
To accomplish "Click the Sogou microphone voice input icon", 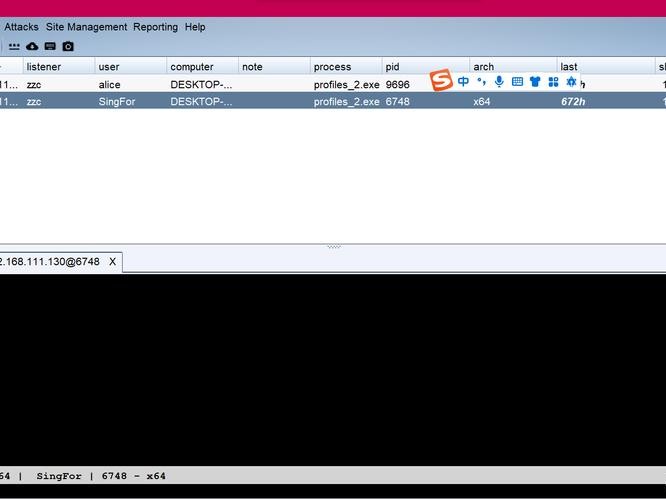I will pos(499,81).
